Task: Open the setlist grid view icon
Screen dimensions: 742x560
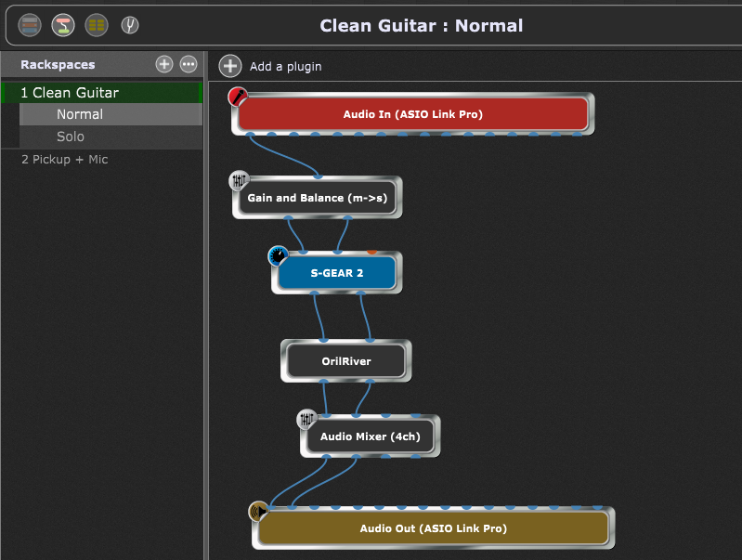Action: pos(97,25)
